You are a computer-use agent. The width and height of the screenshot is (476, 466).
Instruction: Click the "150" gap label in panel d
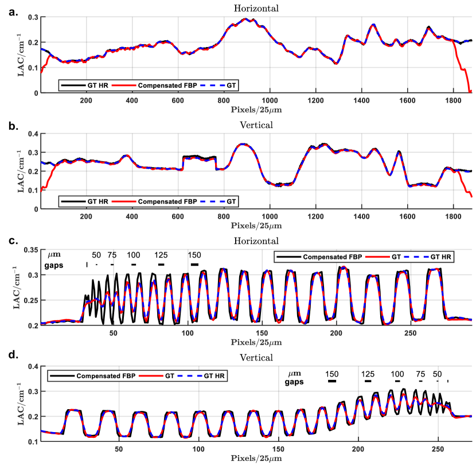click(332, 374)
